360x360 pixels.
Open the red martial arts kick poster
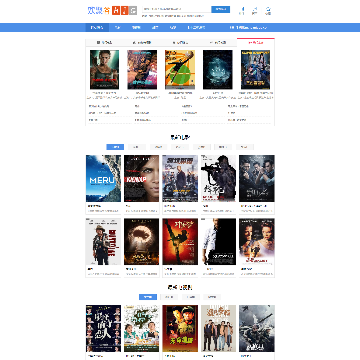click(180, 242)
